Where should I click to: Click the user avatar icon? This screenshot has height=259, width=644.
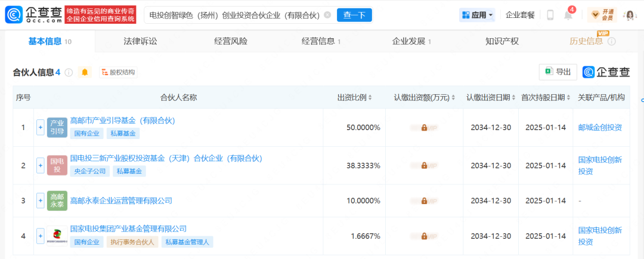click(x=628, y=15)
